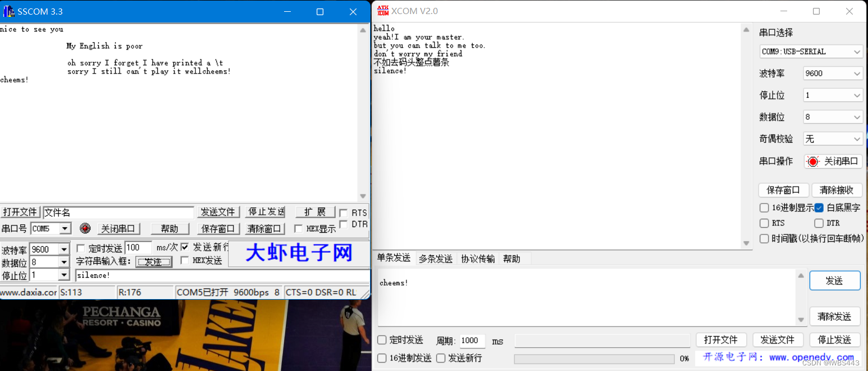The image size is (868, 371).
Task: Click the S:113 status bar entry
Action: tap(86, 292)
